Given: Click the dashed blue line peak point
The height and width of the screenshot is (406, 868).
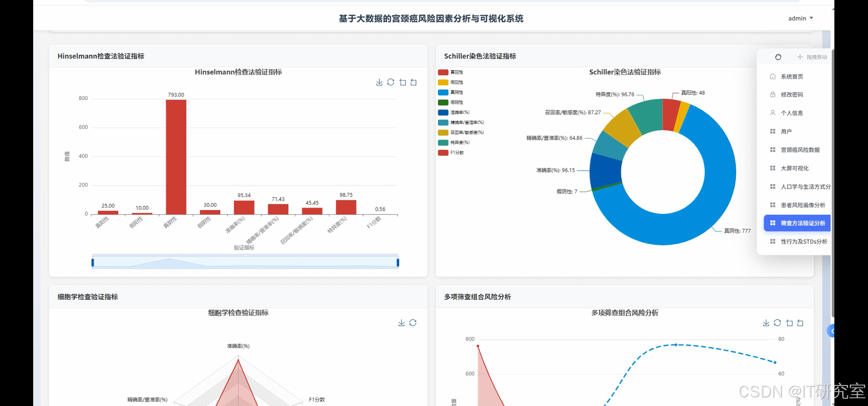Looking at the screenshot, I should (x=676, y=345).
